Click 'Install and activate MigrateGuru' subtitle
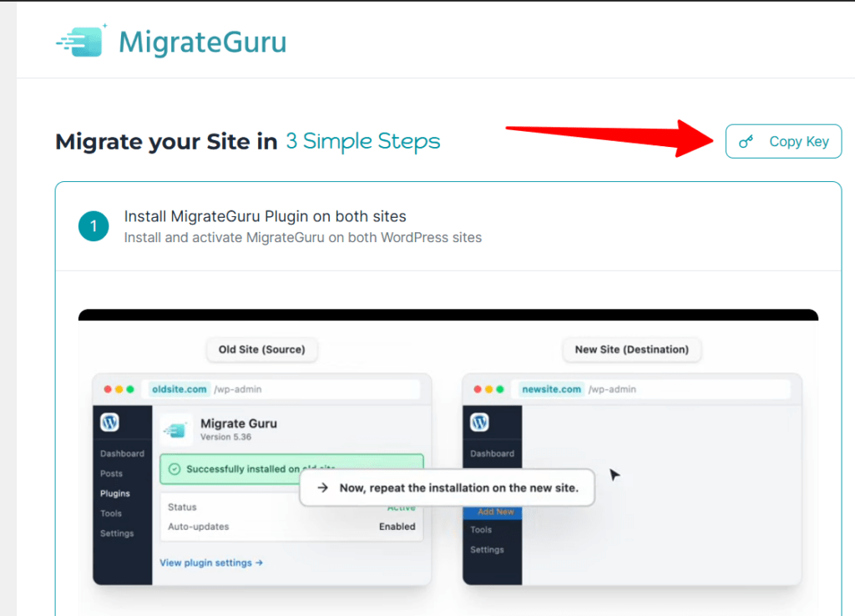 click(x=302, y=238)
